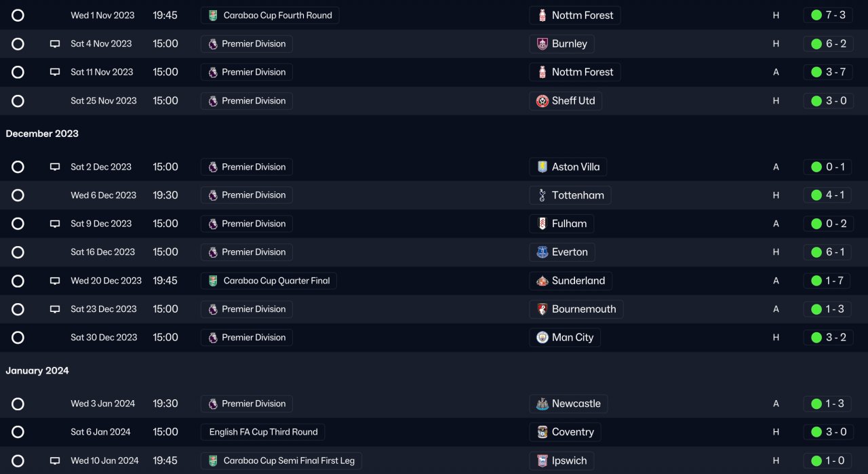Click the Carabao Cup Quarter Final trophy icon
Image resolution: width=868 pixels, height=474 pixels.
click(213, 281)
